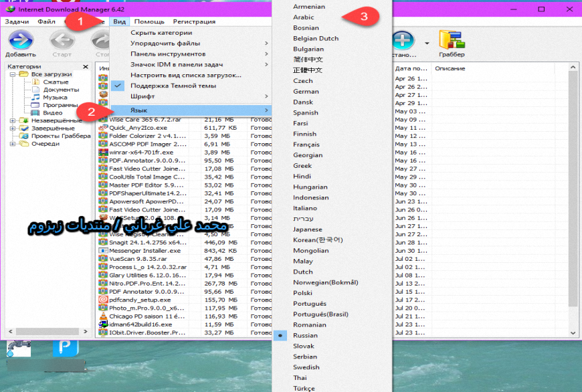Open the Задачи menu
Viewport: 582px width, 392px height.
click(17, 21)
